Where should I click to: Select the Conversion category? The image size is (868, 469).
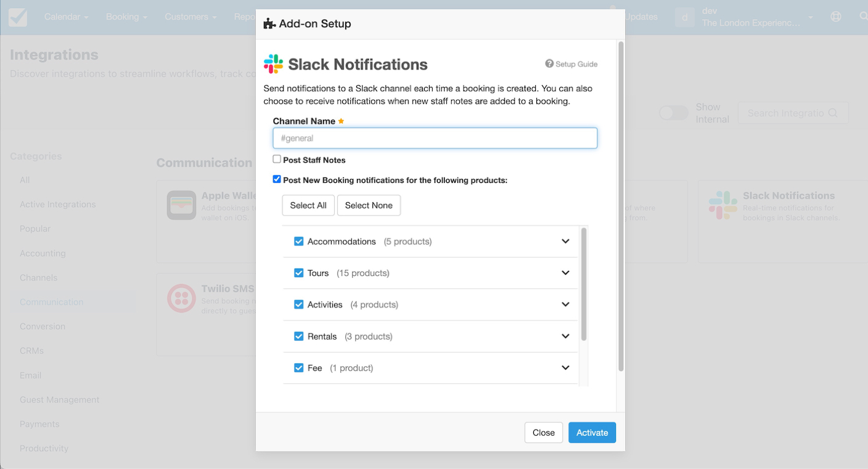43,327
